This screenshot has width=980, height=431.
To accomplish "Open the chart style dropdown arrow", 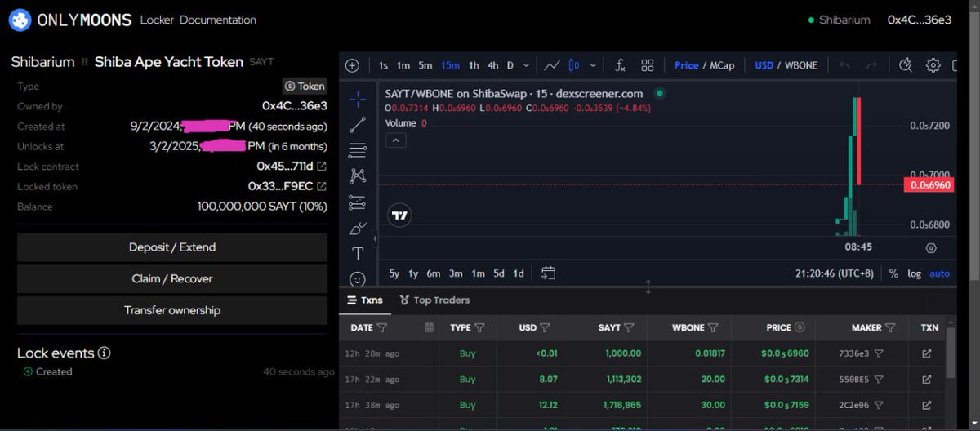I will 593,65.
